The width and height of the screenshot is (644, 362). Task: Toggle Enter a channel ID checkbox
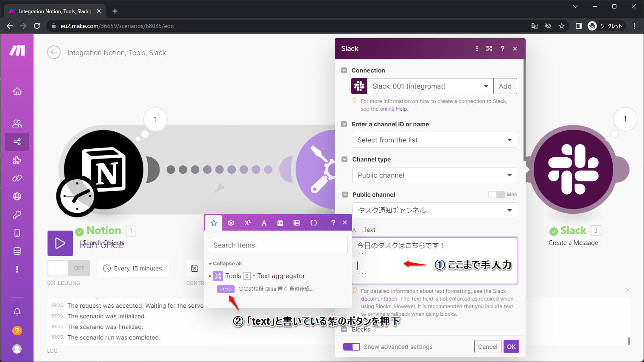click(x=344, y=124)
